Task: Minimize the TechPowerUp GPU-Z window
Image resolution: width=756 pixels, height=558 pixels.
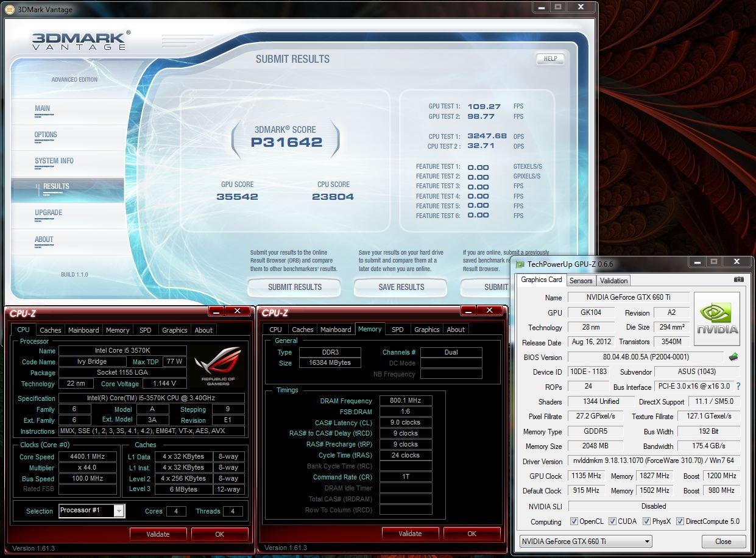Action: 697,262
